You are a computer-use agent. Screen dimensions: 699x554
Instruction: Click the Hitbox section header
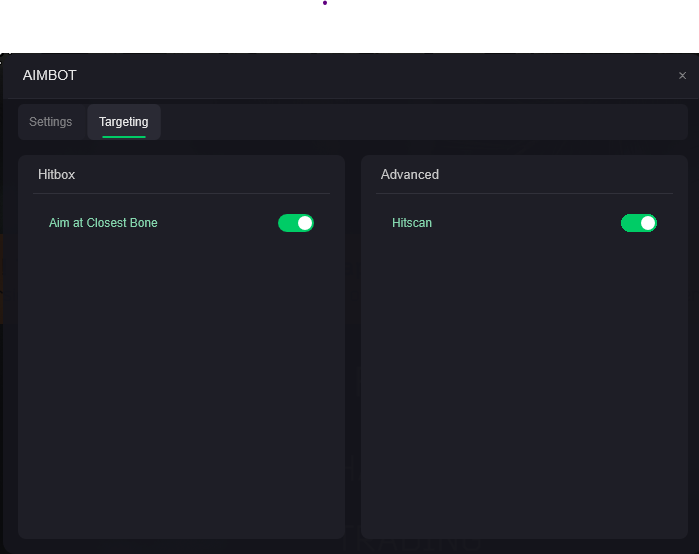[57, 174]
